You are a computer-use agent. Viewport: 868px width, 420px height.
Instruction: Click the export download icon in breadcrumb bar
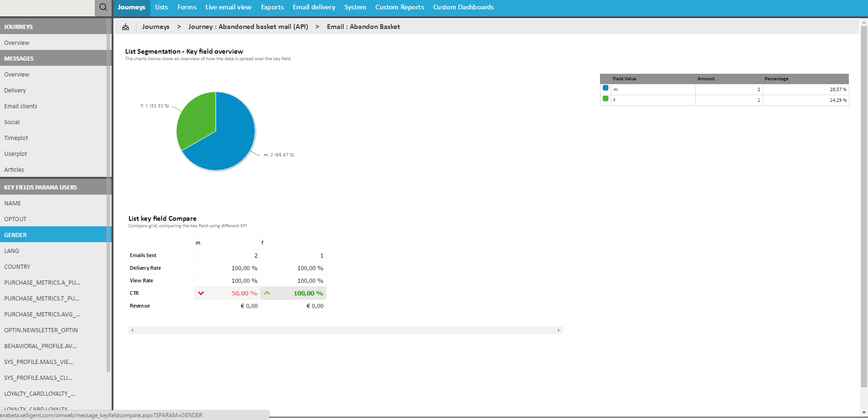[126, 27]
